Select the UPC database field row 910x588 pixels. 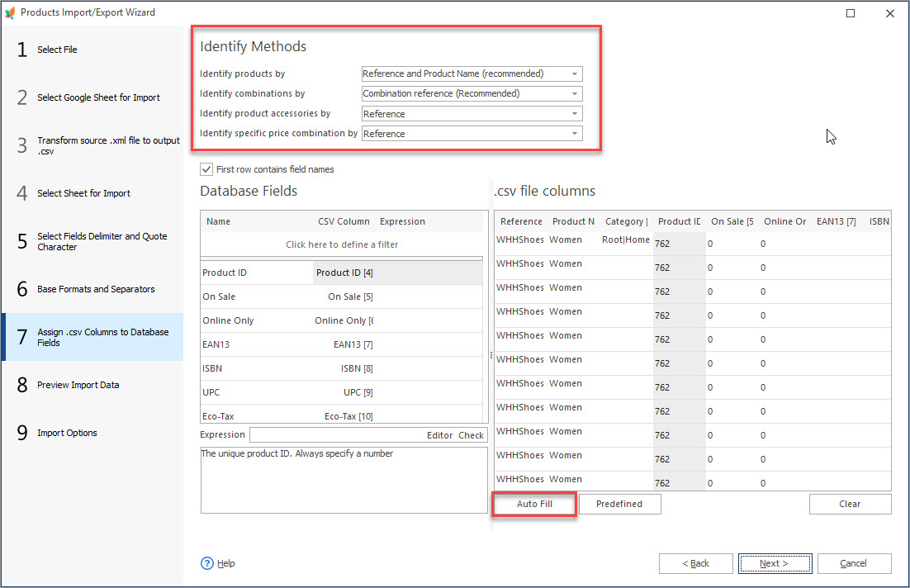(x=341, y=392)
